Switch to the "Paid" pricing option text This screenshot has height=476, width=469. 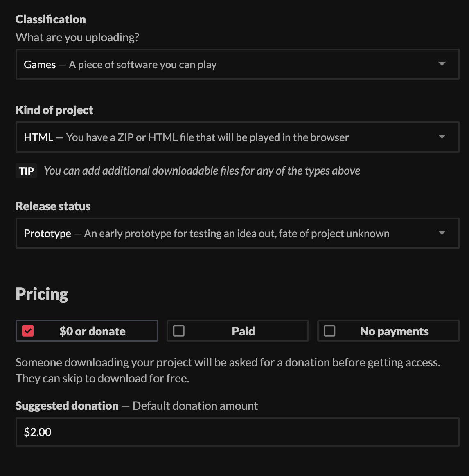(x=243, y=331)
